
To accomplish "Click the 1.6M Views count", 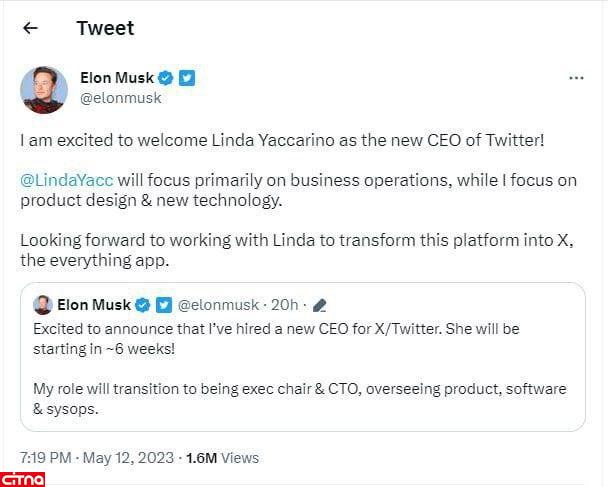I will (x=222, y=458).
